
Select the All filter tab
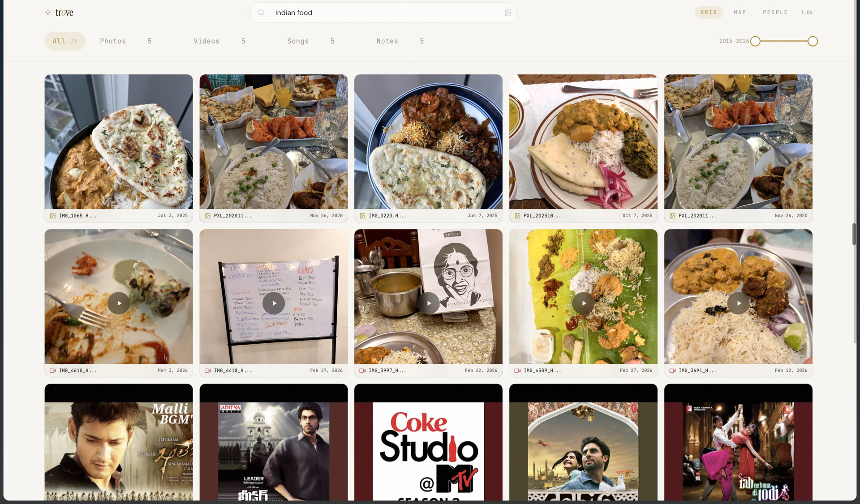65,41
